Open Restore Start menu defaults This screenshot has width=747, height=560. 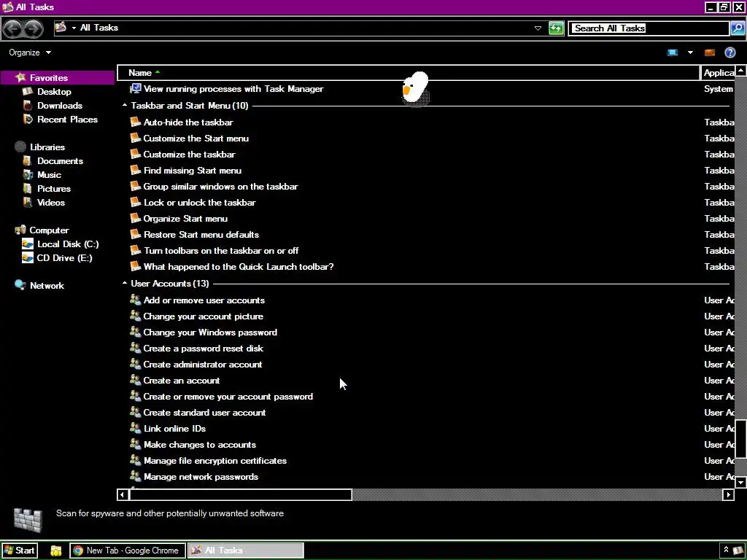[x=201, y=234]
